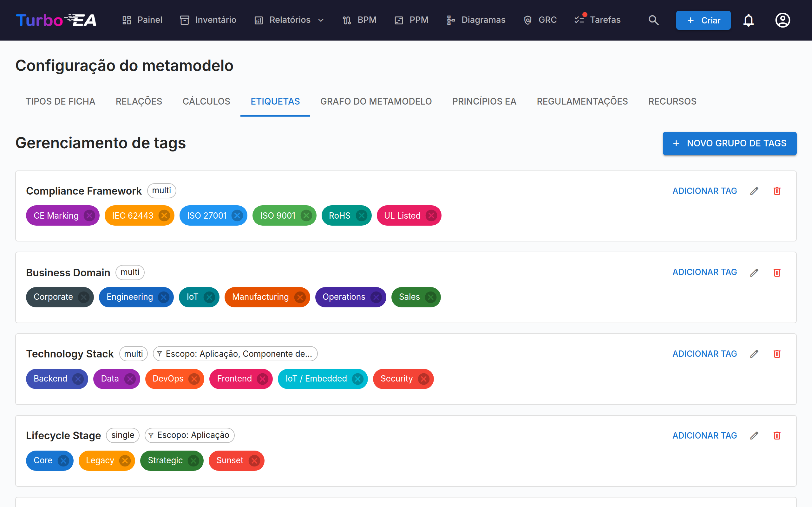Open the search magnifier icon

coord(653,20)
